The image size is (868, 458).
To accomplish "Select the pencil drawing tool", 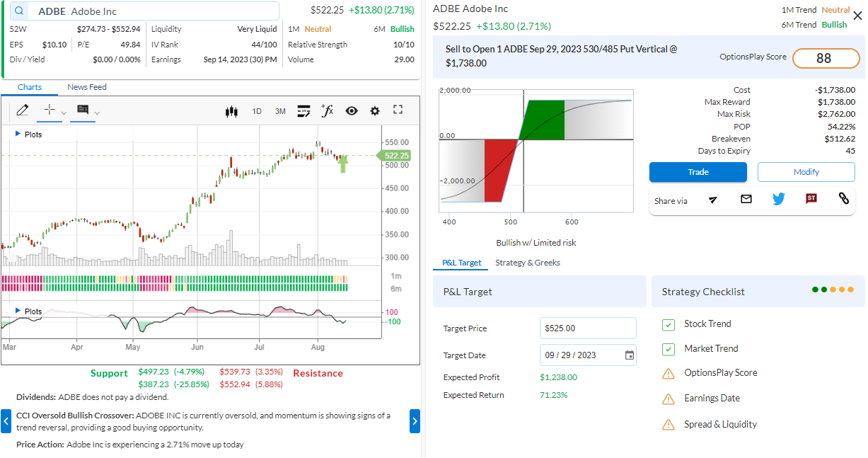I will tap(23, 110).
